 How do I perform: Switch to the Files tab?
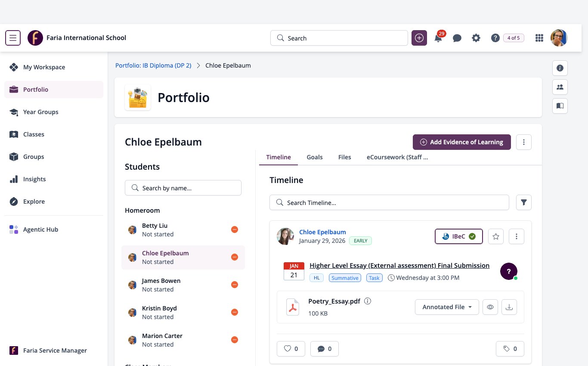click(x=345, y=157)
